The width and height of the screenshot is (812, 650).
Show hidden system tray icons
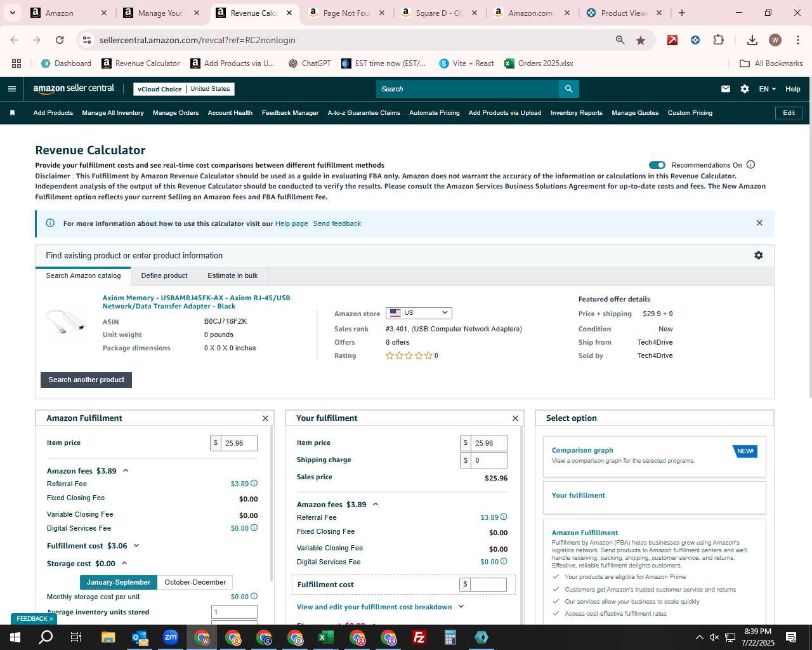tap(699, 637)
